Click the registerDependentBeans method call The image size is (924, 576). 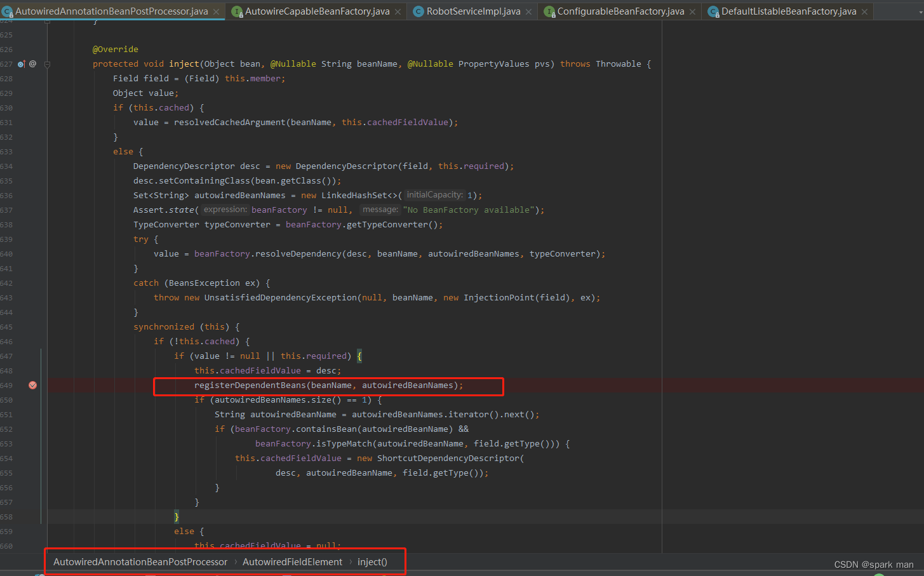click(250, 385)
